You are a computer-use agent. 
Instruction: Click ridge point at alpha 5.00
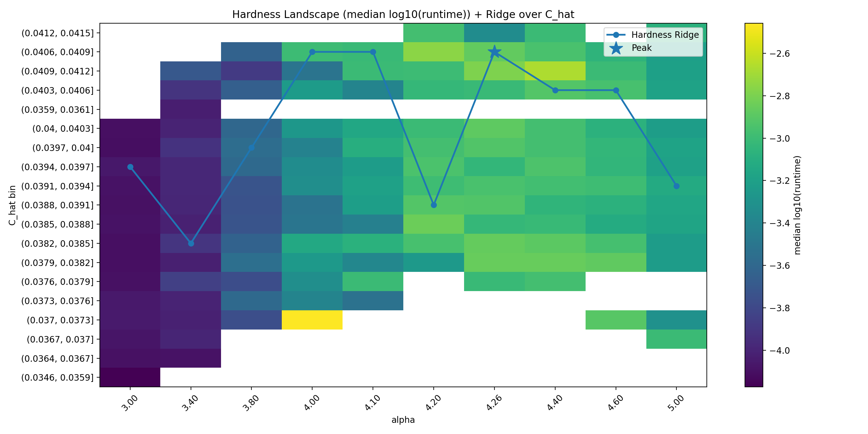[x=676, y=186]
